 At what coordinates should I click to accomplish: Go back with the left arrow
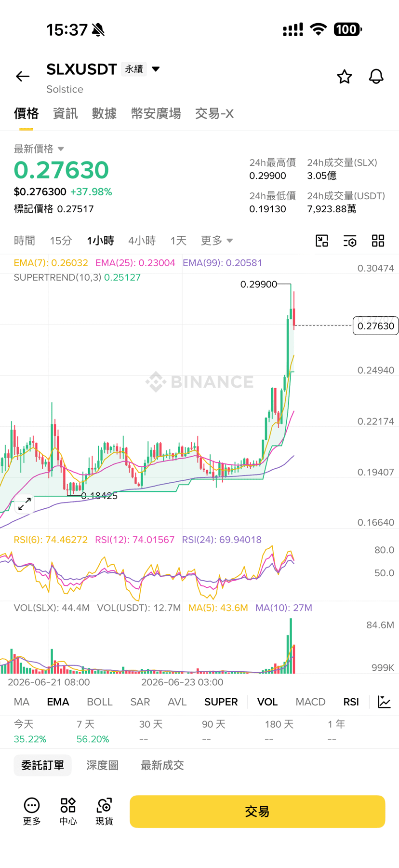[23, 76]
